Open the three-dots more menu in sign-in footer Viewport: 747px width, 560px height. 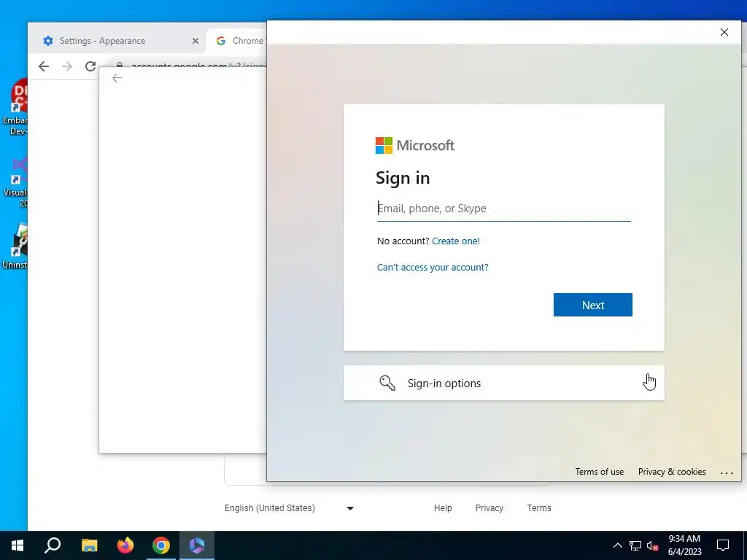pyautogui.click(x=727, y=472)
